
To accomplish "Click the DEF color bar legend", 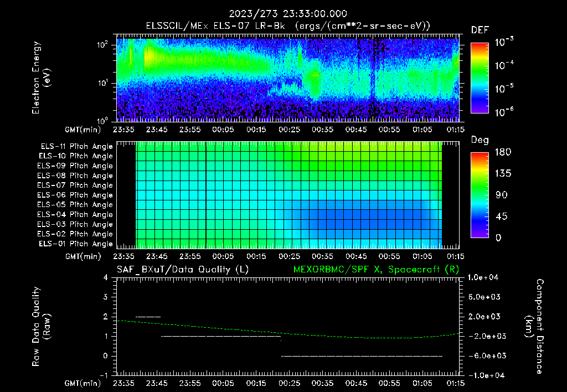I will pos(480,78).
